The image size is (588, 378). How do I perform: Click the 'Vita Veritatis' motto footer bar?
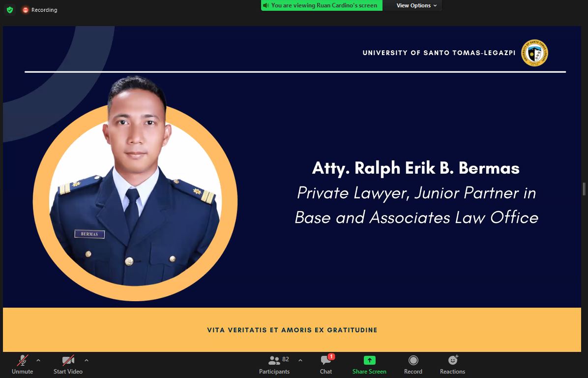292,330
